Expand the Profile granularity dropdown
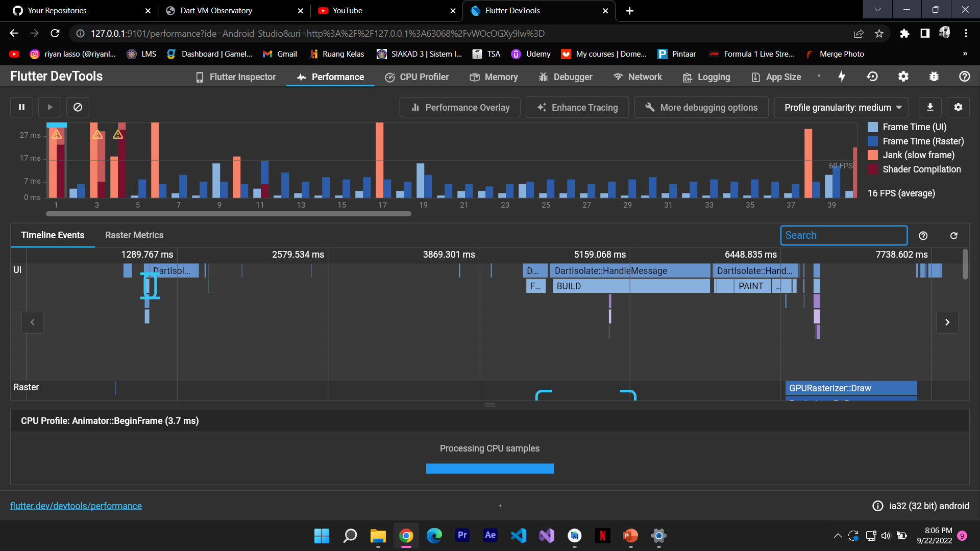 [x=841, y=108]
